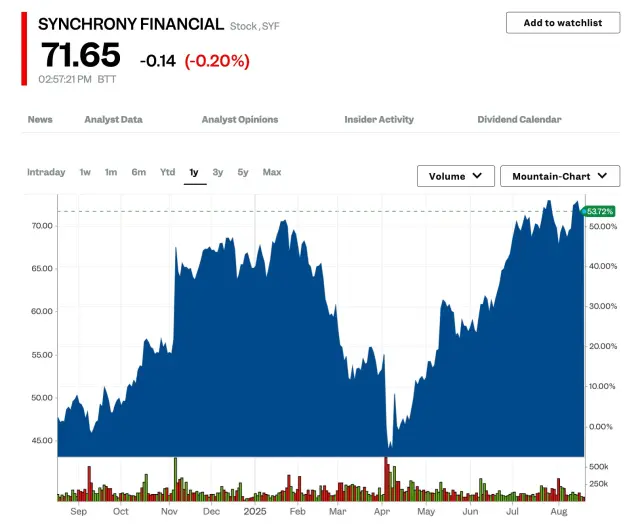
Task: Open the Mountain-Chart type dropdown
Action: 559,176
